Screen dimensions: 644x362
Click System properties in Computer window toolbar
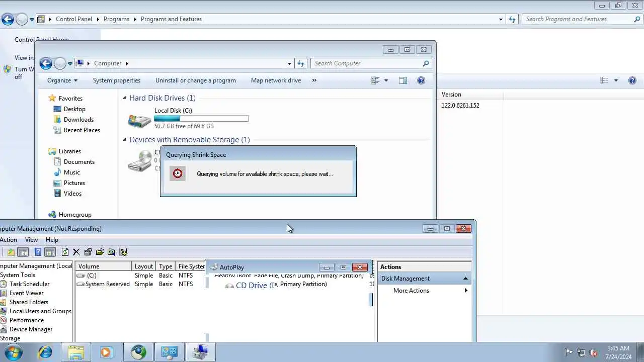[x=117, y=80]
